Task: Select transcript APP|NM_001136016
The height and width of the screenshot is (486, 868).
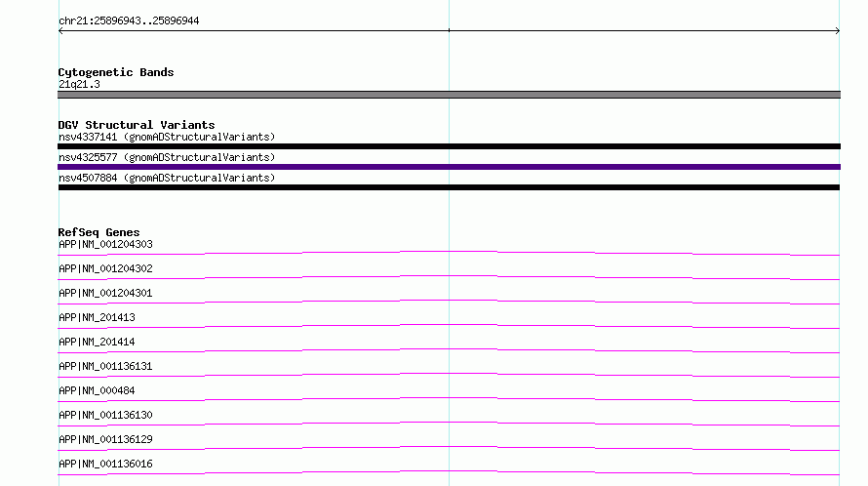Action: 105,464
